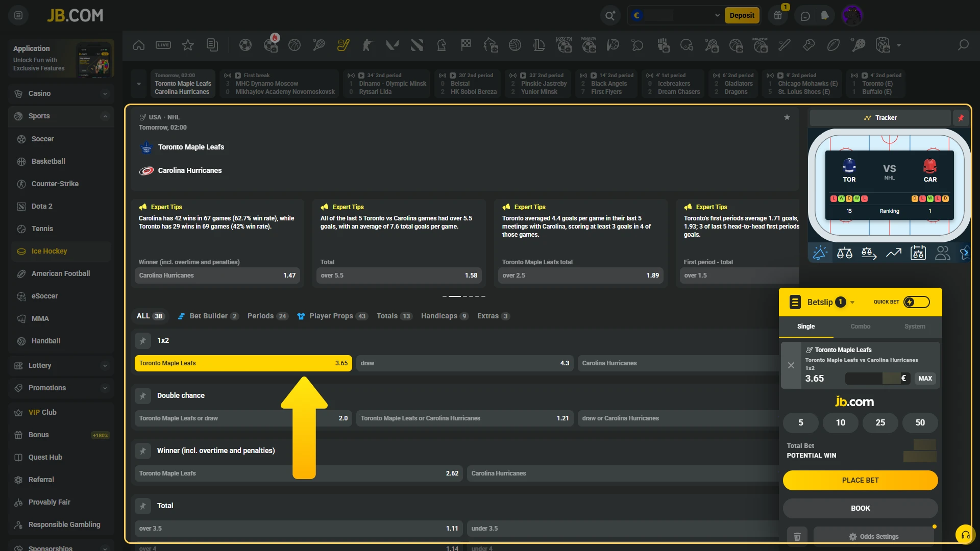Switch to the System betslip tab

pos(915,327)
